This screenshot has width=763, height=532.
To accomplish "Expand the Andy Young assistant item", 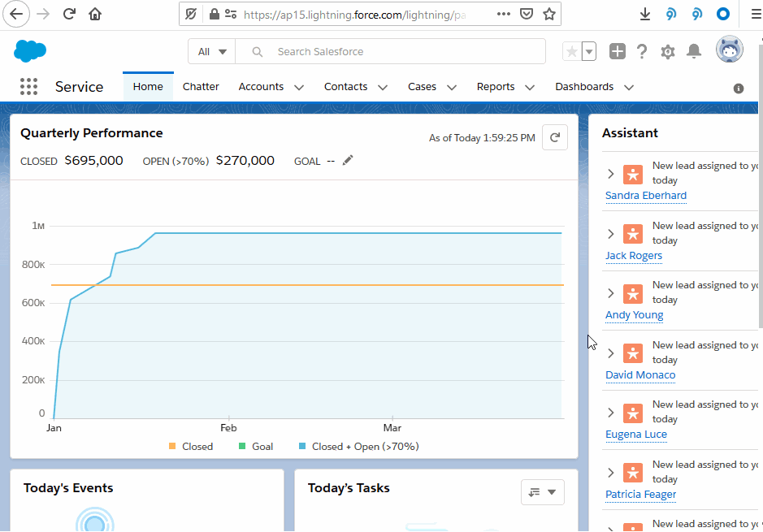I will pyautogui.click(x=611, y=293).
